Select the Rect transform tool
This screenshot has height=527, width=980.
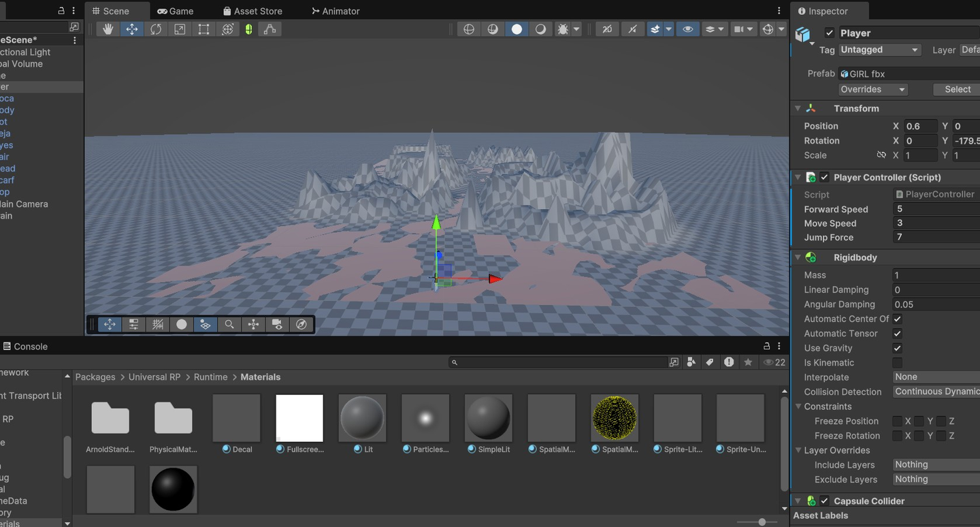(x=203, y=29)
